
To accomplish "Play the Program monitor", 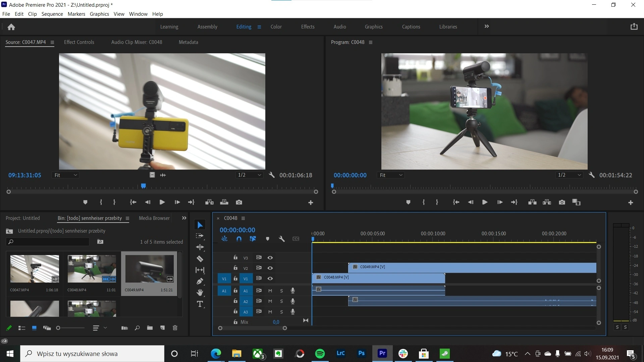I will coord(485,202).
